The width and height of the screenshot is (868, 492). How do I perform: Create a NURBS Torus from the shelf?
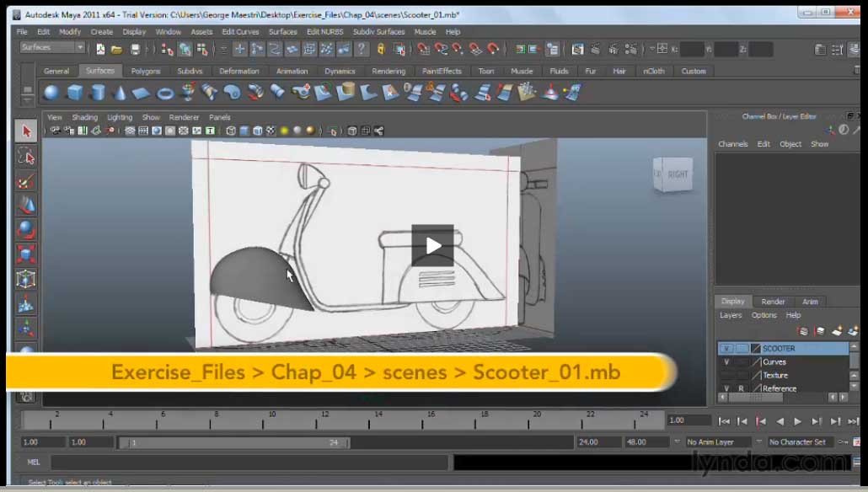[x=165, y=94]
